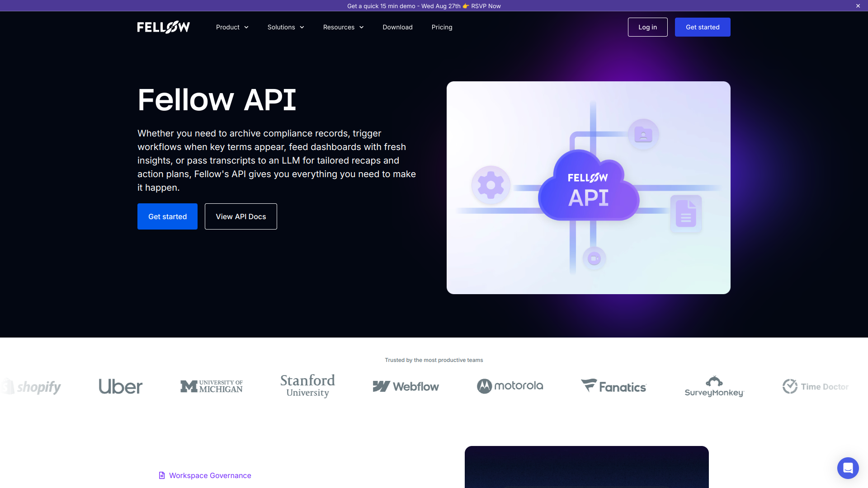Click the Motorola company logo
The image size is (868, 488).
click(510, 386)
